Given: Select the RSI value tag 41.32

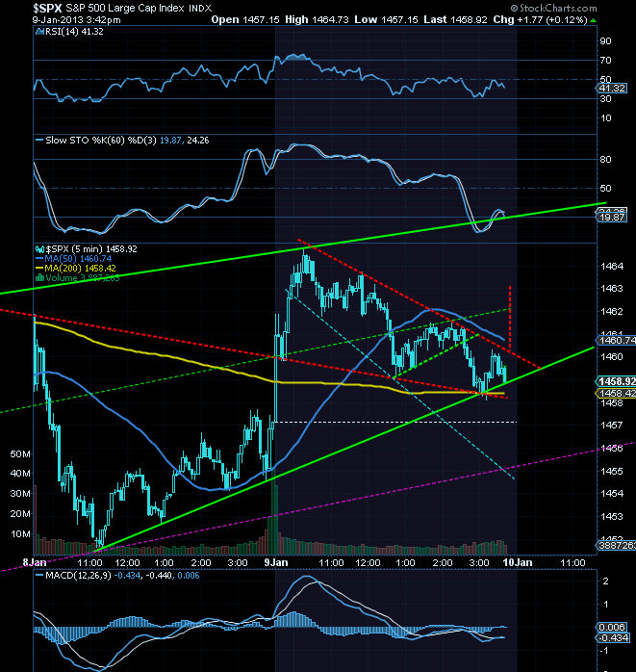Looking at the screenshot, I should [x=612, y=89].
